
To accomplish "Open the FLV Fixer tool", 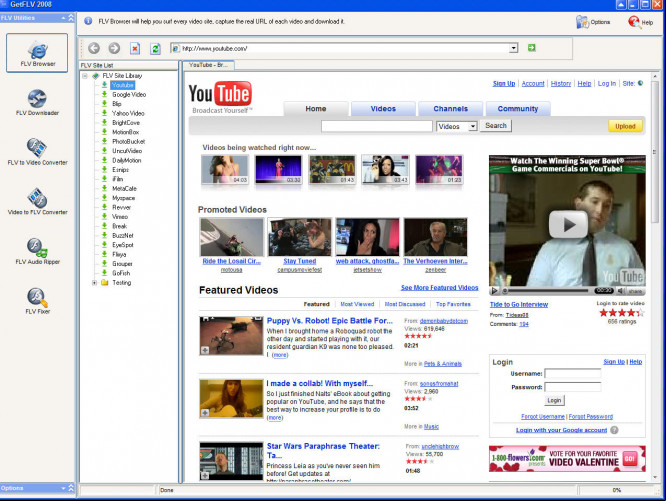I will pyautogui.click(x=37, y=301).
